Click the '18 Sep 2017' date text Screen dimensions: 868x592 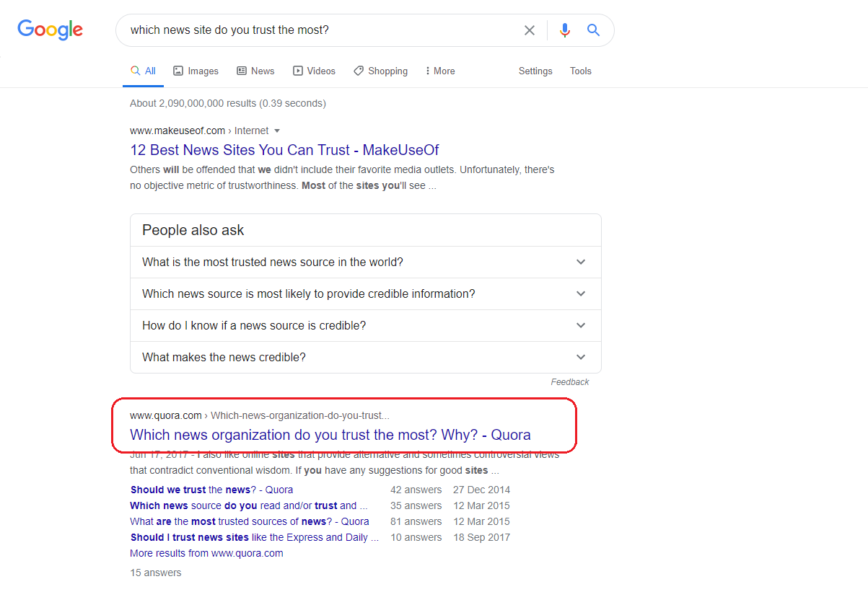(481, 537)
